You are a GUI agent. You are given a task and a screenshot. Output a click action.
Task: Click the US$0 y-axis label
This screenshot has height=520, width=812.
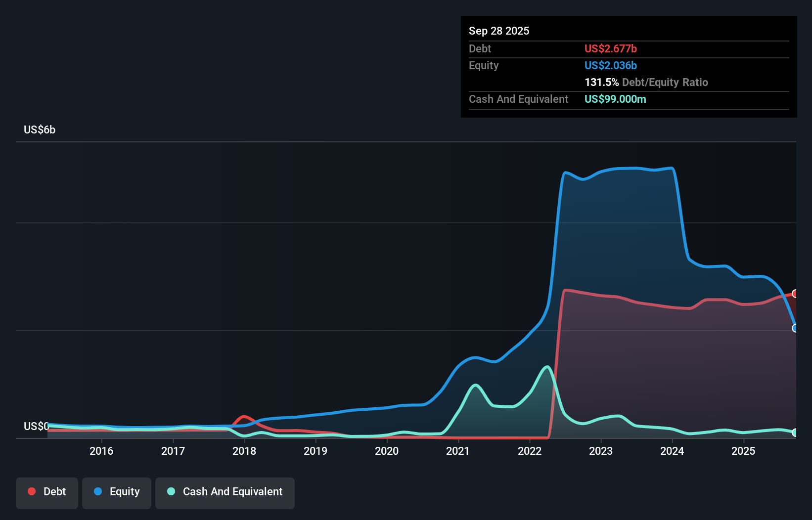tap(36, 426)
